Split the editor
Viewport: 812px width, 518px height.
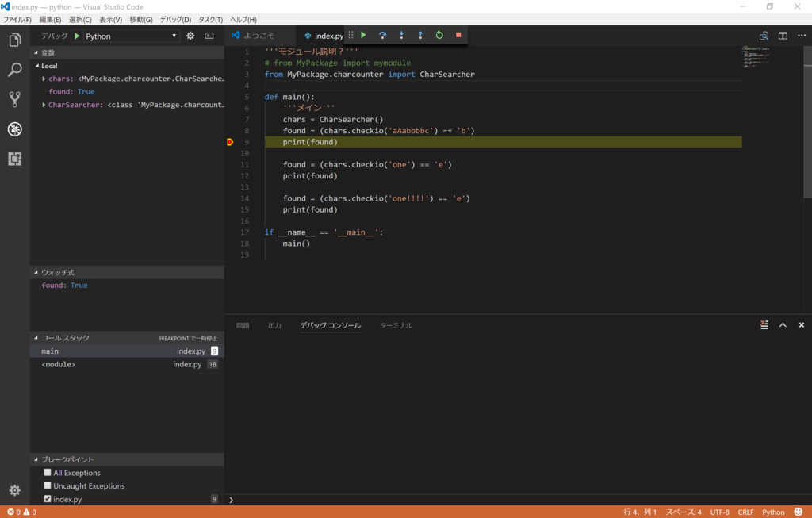[783, 35]
